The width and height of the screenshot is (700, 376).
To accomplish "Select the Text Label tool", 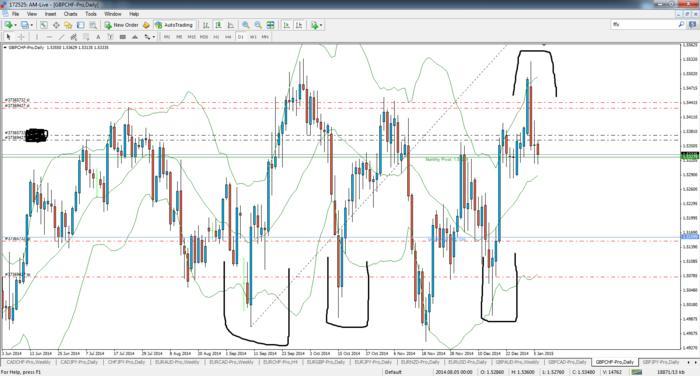I will coord(110,37).
